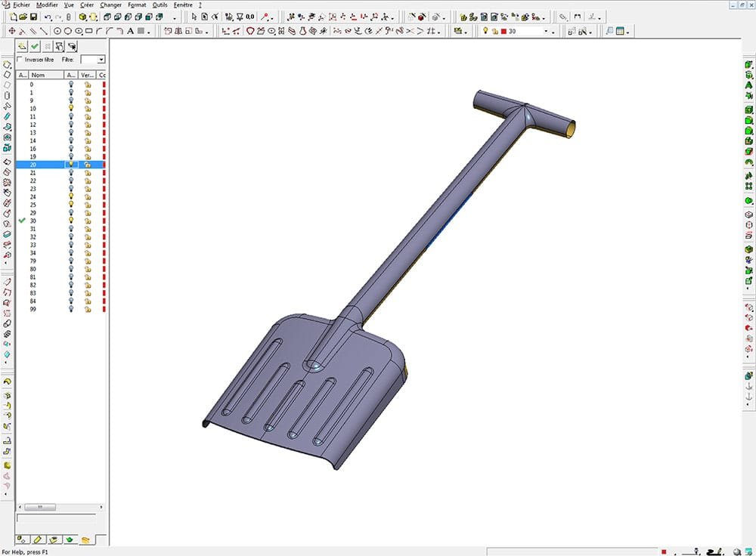Toggle visibility bulb for layer 10
The height and width of the screenshot is (556, 756).
(71, 109)
